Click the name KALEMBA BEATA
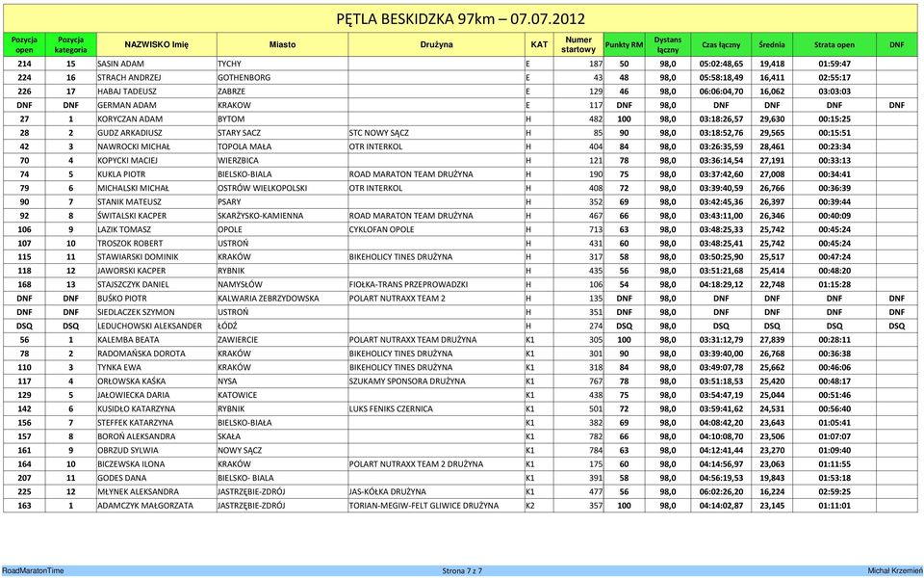Image resolution: width=924 pixels, height=578 pixels. tap(128, 340)
